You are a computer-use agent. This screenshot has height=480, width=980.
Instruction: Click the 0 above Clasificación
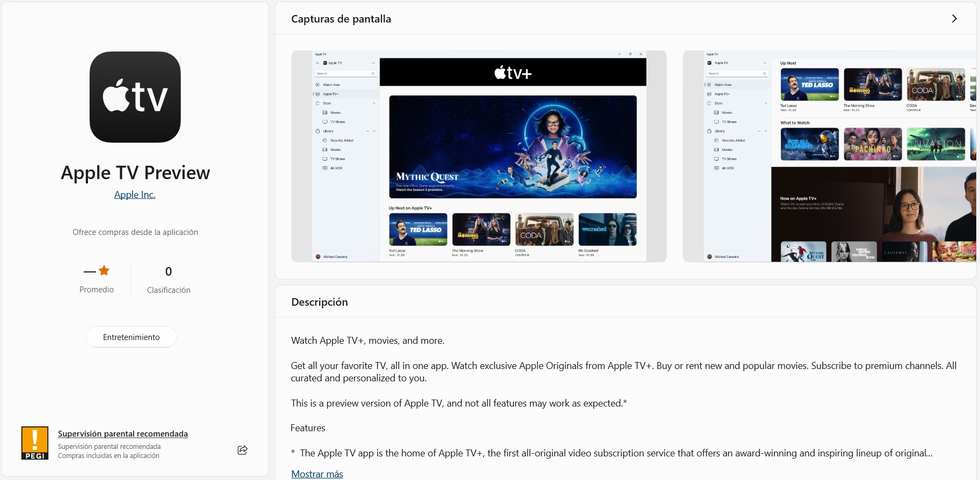click(168, 271)
